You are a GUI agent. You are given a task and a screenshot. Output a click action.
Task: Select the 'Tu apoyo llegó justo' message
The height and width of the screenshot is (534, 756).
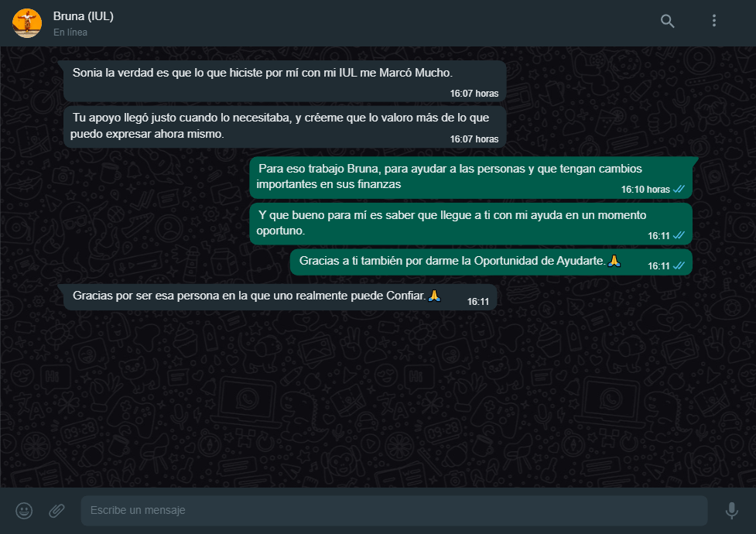pyautogui.click(x=285, y=127)
